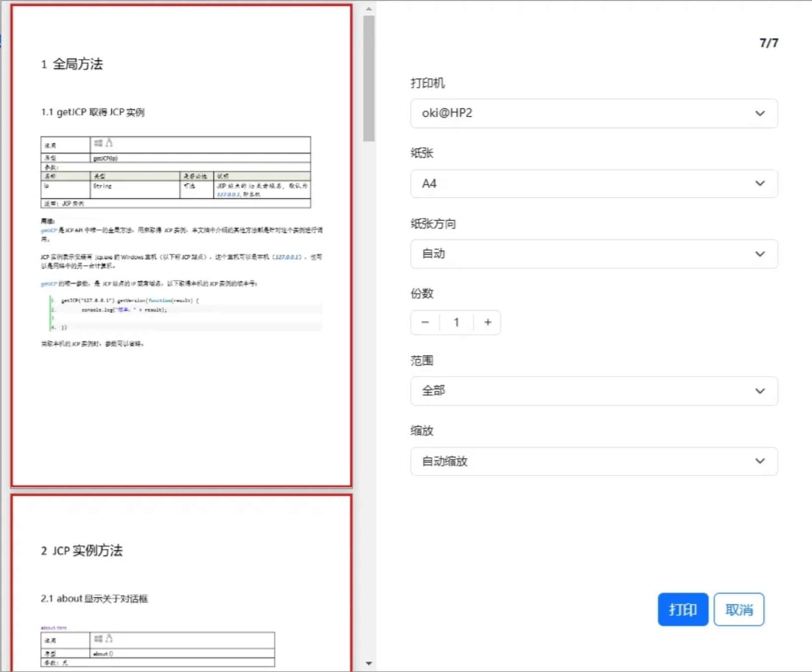Select the first preview page 全局方法

click(x=181, y=246)
